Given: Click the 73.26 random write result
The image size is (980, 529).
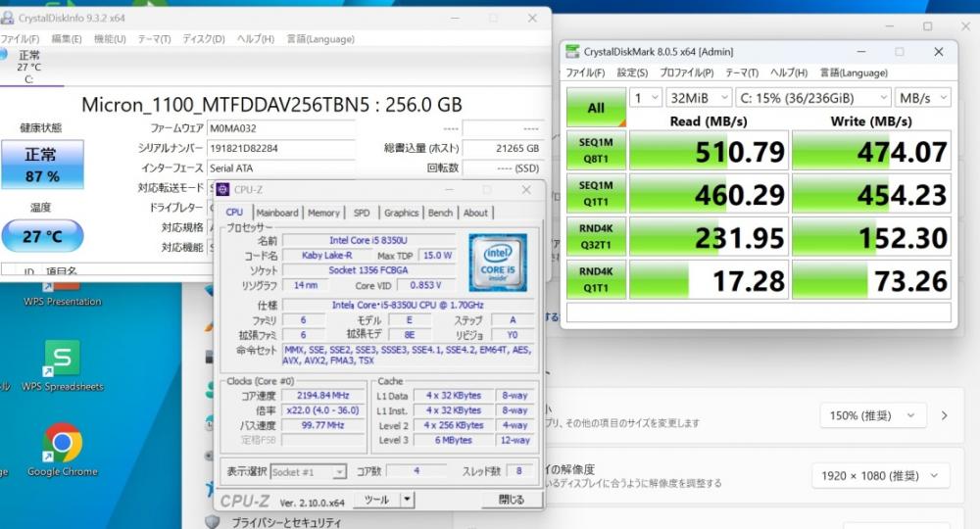Looking at the screenshot, I should tap(871, 280).
